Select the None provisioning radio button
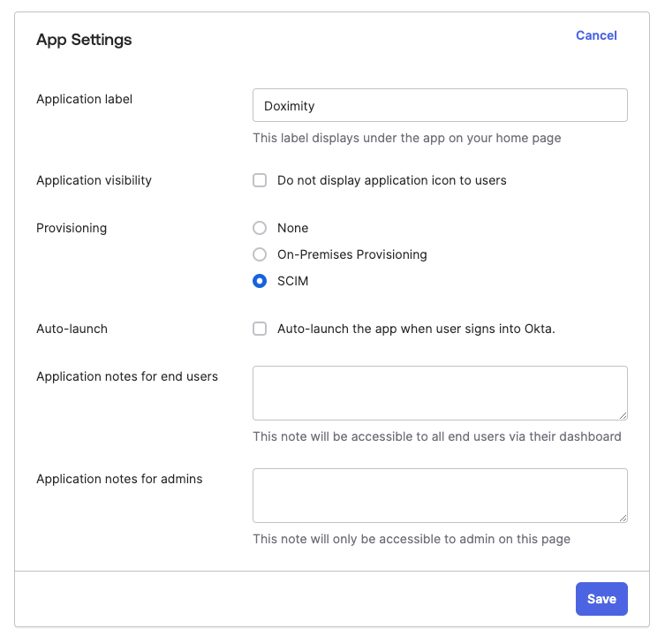The width and height of the screenshot is (665, 644). click(260, 228)
